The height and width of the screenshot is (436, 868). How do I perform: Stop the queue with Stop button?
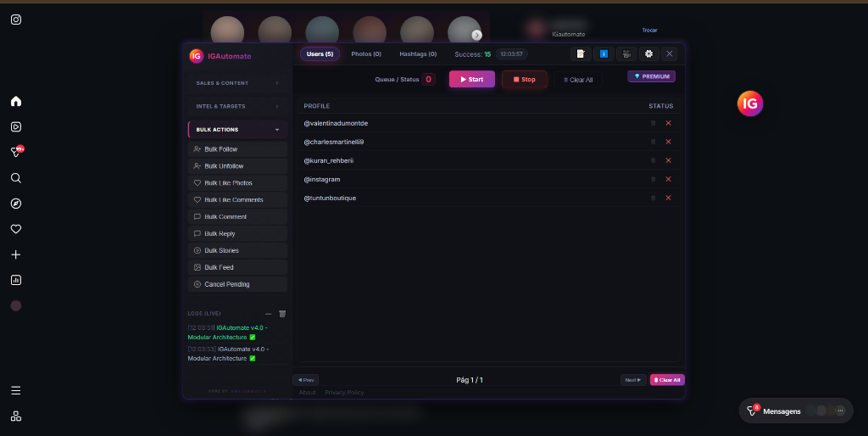[524, 79]
